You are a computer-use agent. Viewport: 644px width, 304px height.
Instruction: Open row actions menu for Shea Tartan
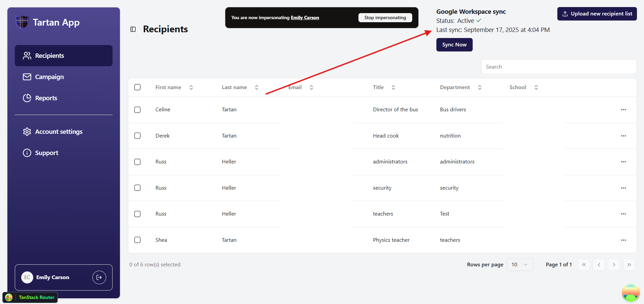tap(623, 240)
